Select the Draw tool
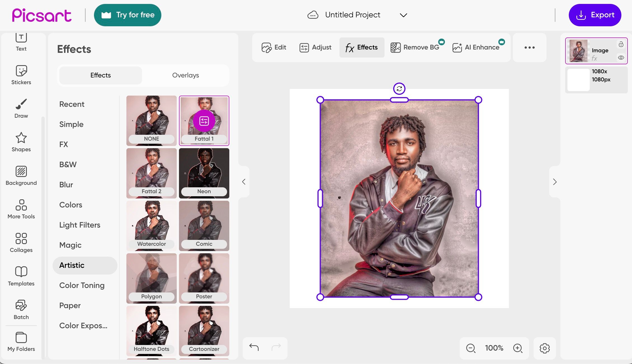Image resolution: width=632 pixels, height=364 pixels. tap(21, 108)
